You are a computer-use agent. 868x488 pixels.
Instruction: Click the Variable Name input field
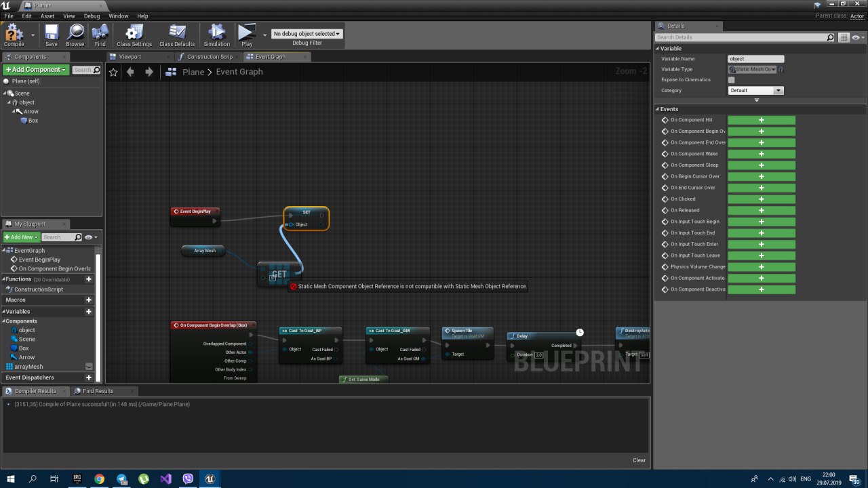pyautogui.click(x=756, y=59)
